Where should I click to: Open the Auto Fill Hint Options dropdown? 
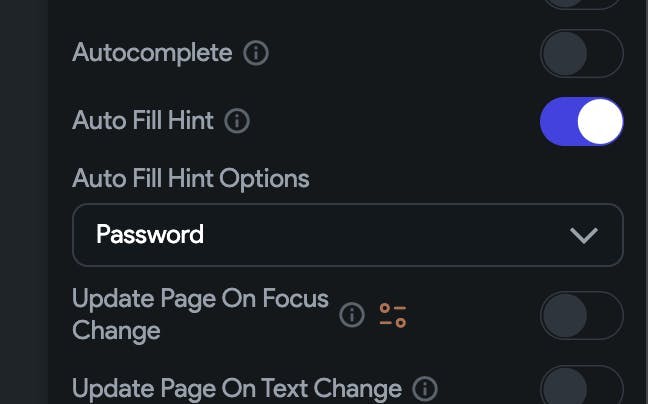347,235
